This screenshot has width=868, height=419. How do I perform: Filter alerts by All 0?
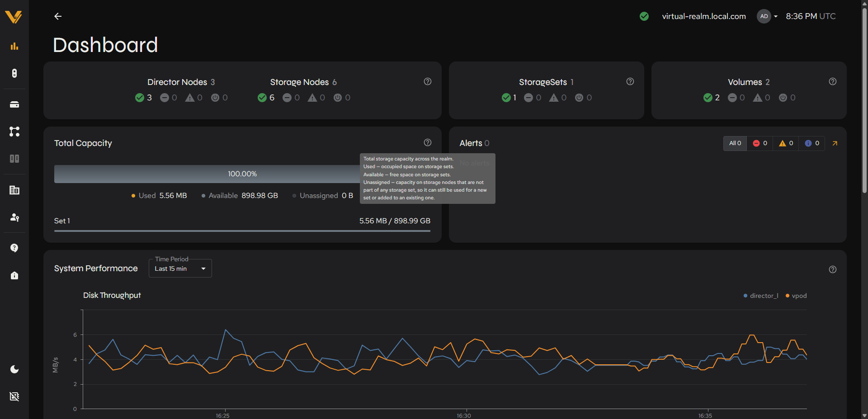735,143
